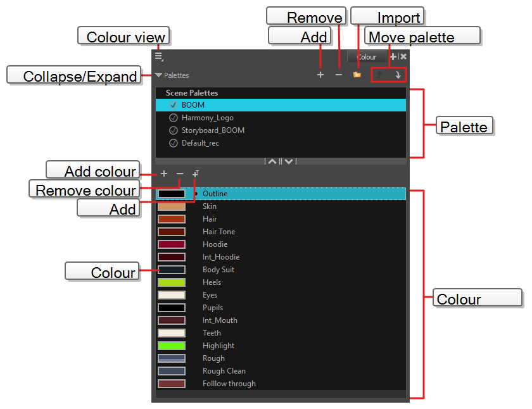Select the Storyboard_BOOM palette
Screen dimensions: 532x409
tap(213, 130)
